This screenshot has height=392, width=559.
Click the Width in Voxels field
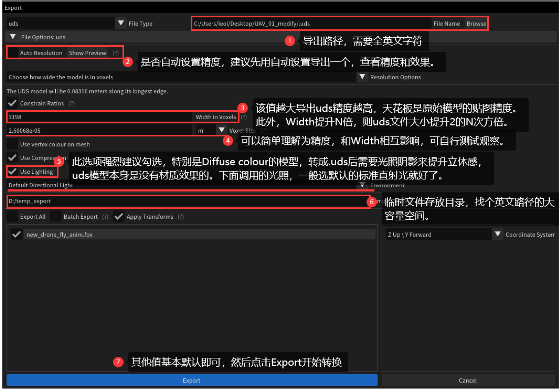100,117
